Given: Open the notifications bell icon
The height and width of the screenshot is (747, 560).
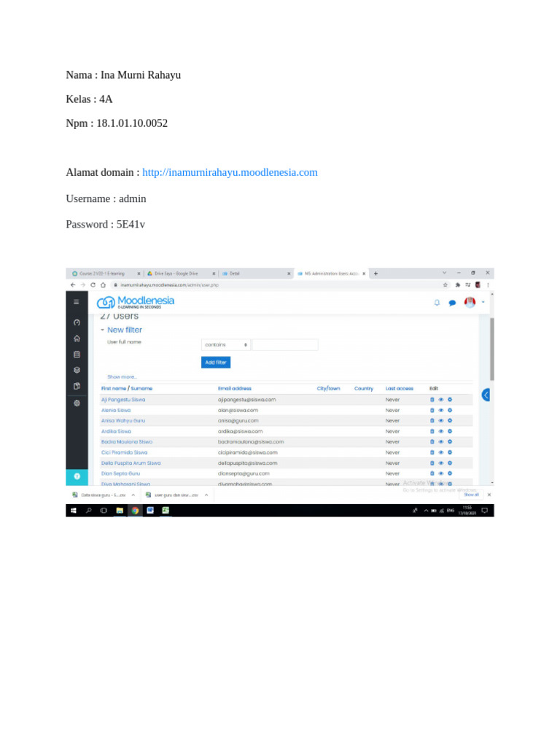Looking at the screenshot, I should click(x=437, y=303).
